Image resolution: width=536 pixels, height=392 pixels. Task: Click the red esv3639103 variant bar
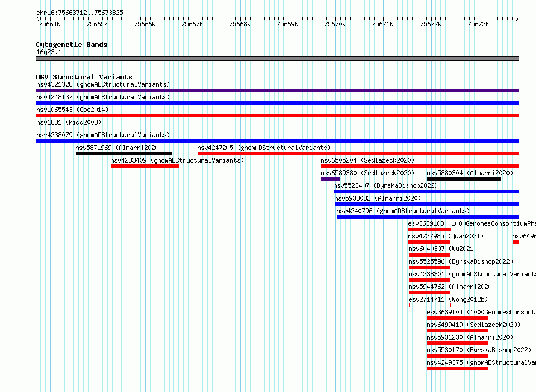pos(429,229)
